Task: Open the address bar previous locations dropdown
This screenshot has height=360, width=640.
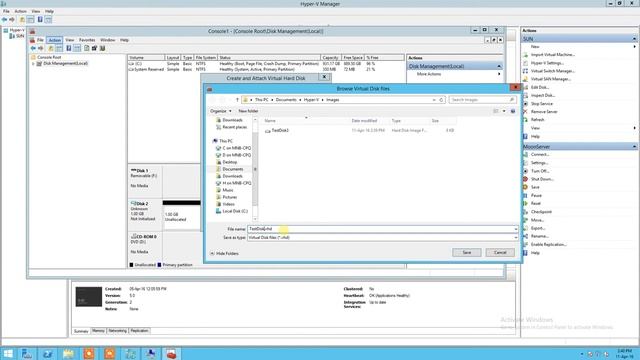Action: coord(434,100)
